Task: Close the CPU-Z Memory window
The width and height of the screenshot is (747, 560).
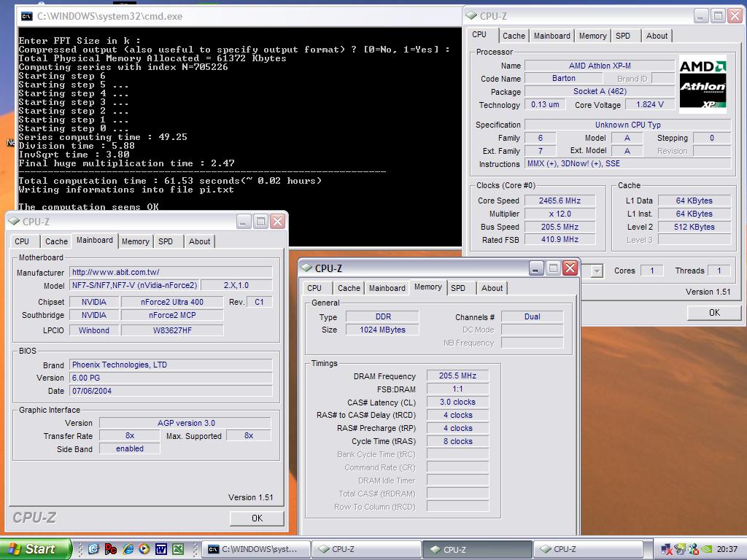Action: pos(570,268)
